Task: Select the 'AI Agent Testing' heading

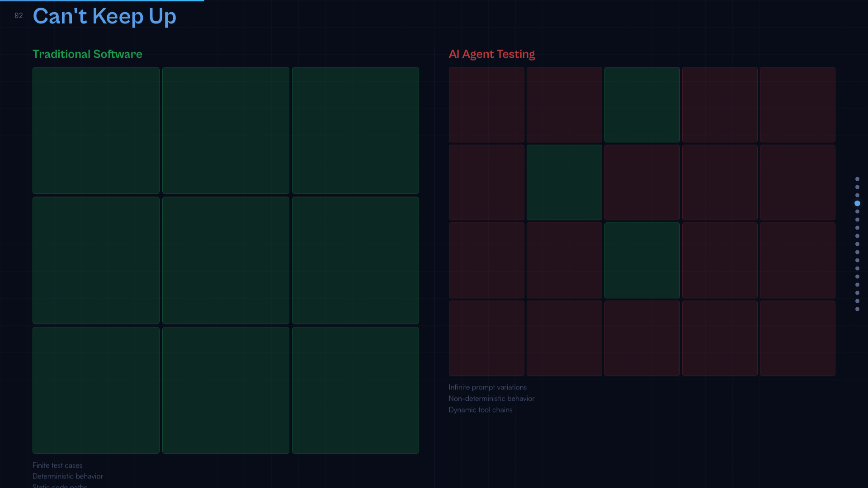Action: click(x=491, y=54)
